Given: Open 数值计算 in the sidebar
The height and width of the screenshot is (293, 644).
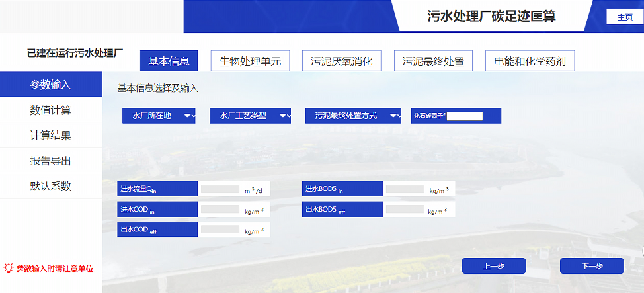Looking at the screenshot, I should click(51, 110).
